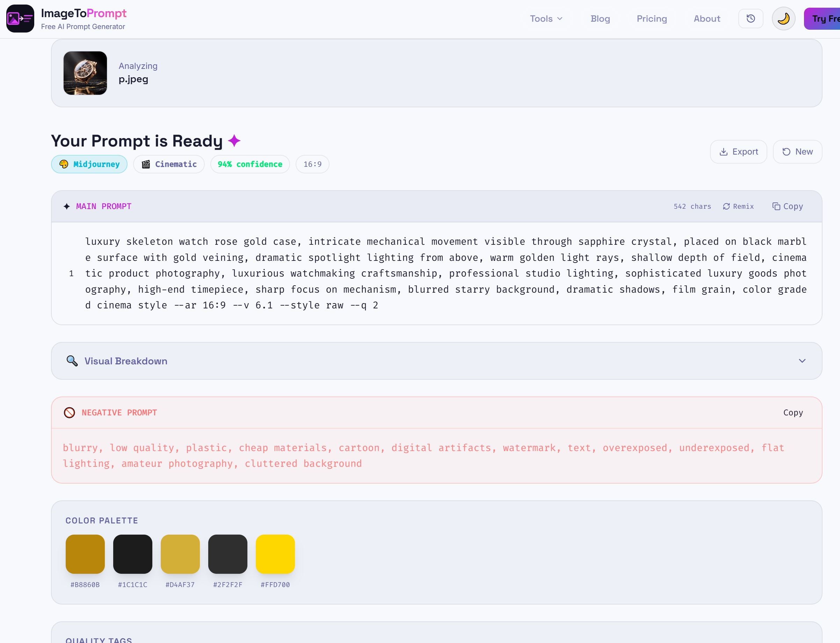This screenshot has width=840, height=643.
Task: Toggle dark mode moon button
Action: pos(783,19)
